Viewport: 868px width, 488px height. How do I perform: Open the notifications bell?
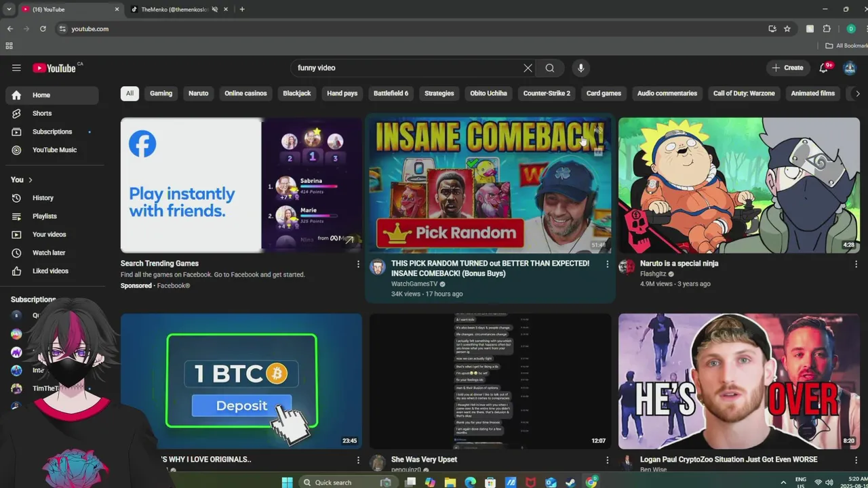click(x=823, y=68)
